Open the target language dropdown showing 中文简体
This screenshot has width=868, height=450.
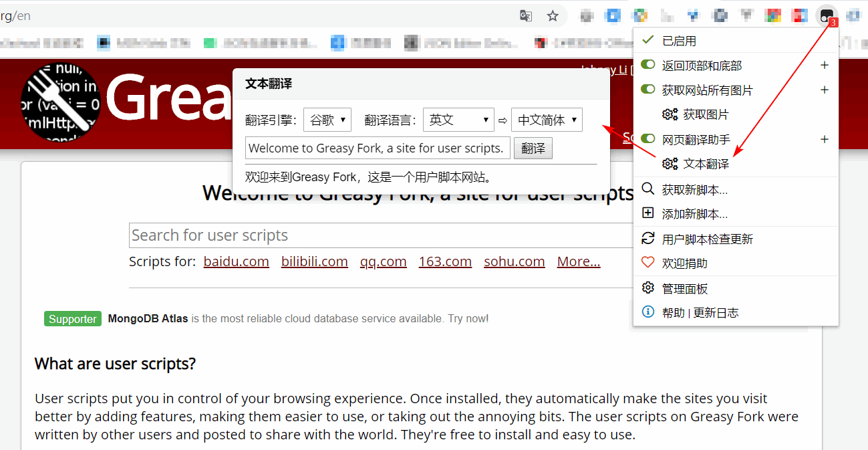click(547, 120)
